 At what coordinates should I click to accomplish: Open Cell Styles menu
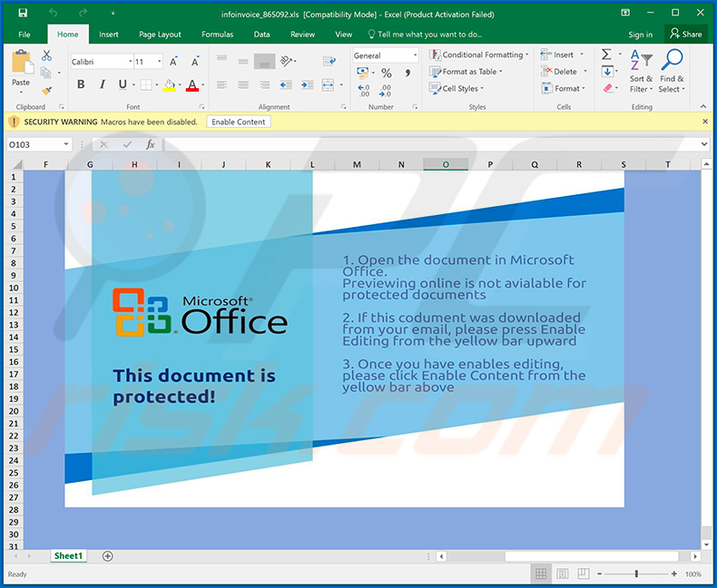coord(456,88)
